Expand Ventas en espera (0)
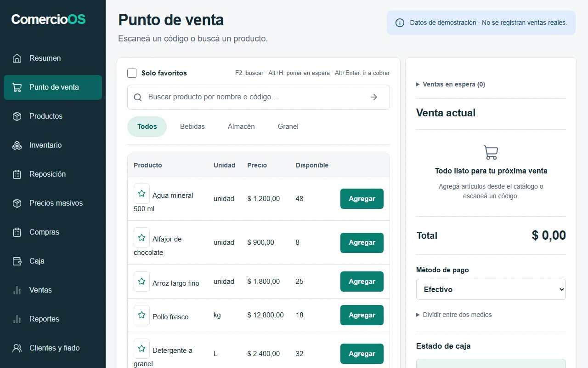Image resolution: width=588 pixels, height=368 pixels. point(450,84)
